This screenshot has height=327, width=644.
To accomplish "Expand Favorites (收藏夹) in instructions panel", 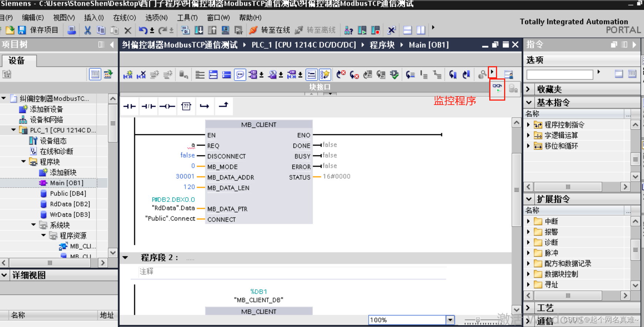I will click(x=528, y=90).
